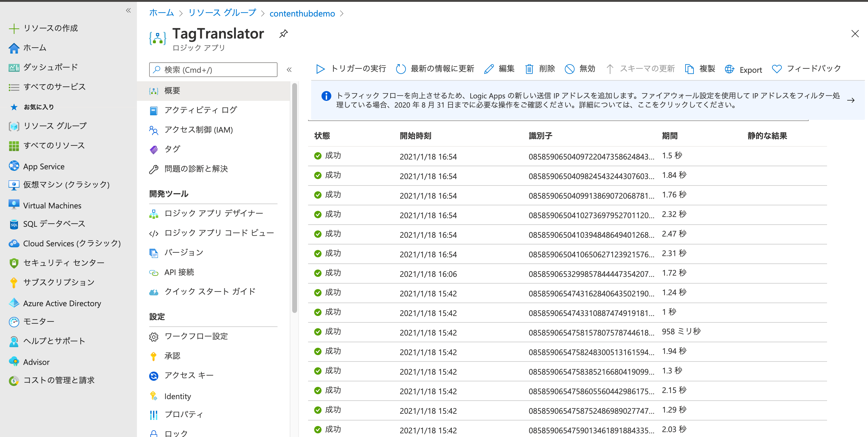
Task: Open run with duration 958 ミリ秒
Action: pos(568,332)
